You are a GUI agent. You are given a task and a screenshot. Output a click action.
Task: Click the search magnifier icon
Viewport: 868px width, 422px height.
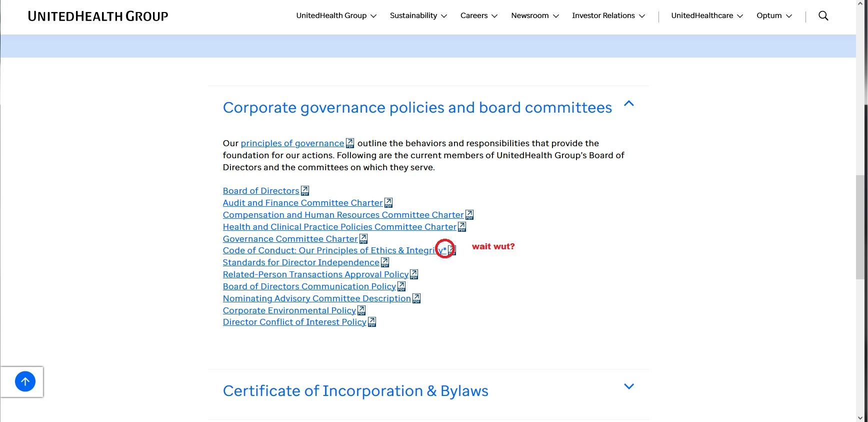(823, 16)
